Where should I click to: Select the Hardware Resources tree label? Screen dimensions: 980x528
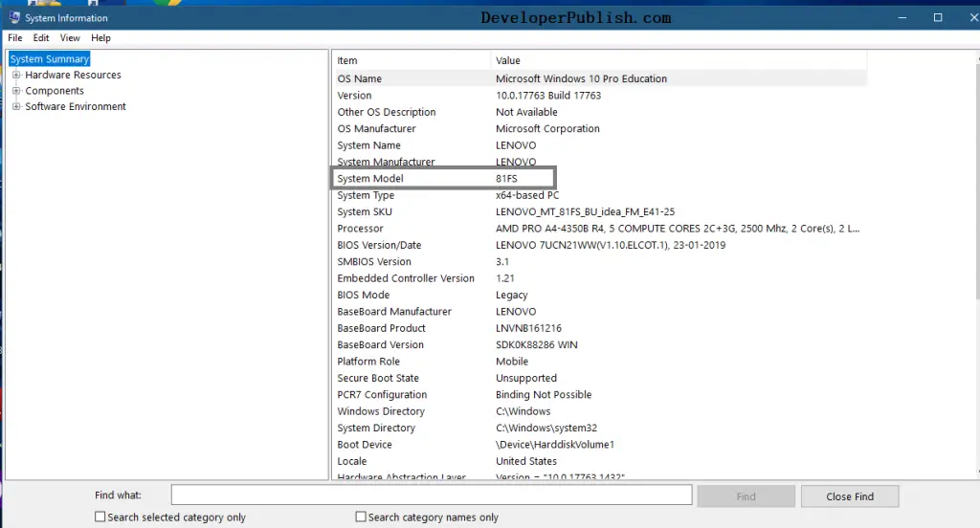coord(73,75)
